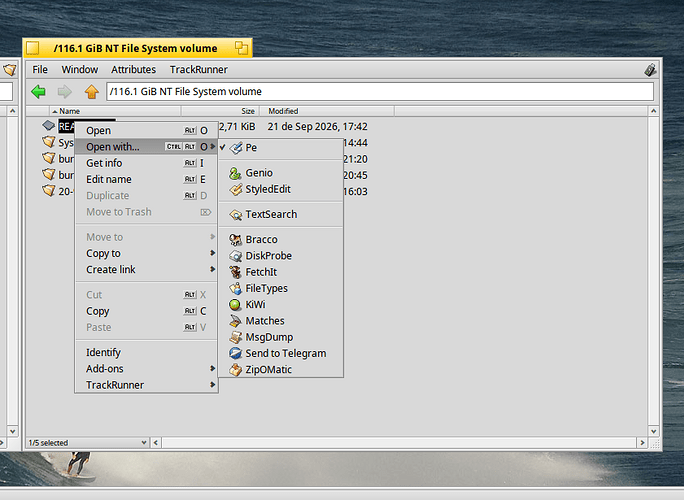Viewport: 684px width, 500px height.
Task: Click the DiskProbe icon
Action: point(236,256)
